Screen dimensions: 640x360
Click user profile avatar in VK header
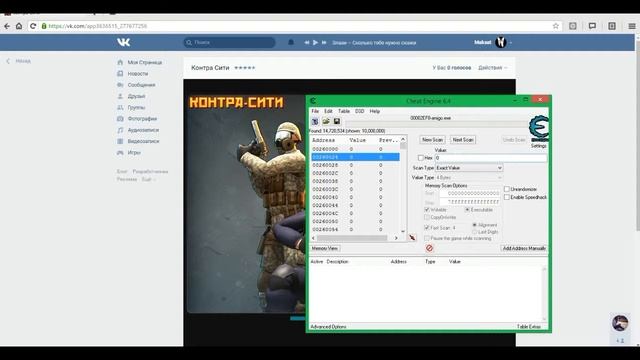[x=501, y=42]
